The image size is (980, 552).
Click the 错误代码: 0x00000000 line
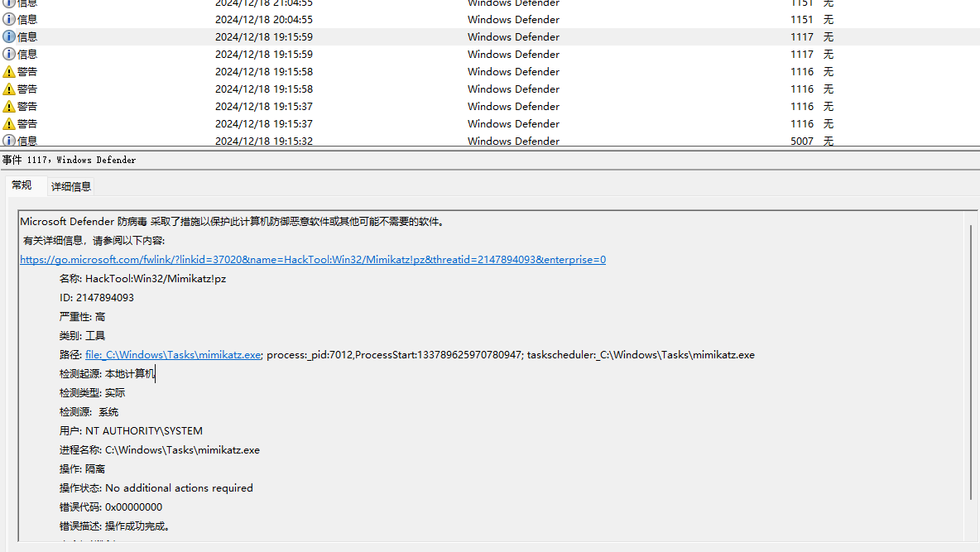tap(111, 507)
